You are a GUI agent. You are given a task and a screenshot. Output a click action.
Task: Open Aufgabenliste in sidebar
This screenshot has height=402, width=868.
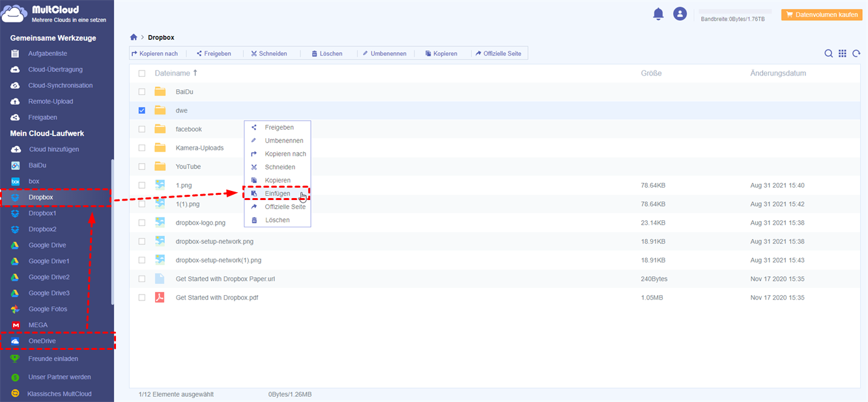pos(48,53)
